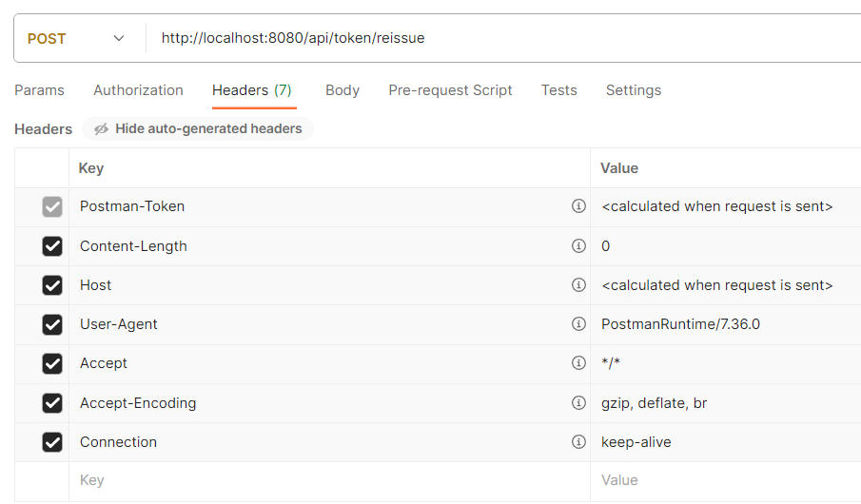This screenshot has width=861, height=504.
Task: Click the empty new header Value field
Action: [x=723, y=481]
